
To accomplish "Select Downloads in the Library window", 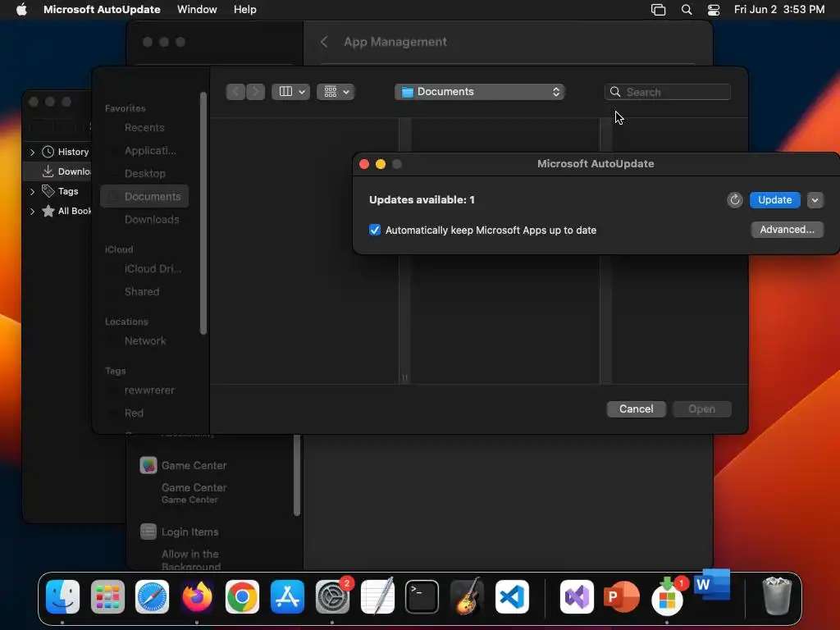I will click(58, 171).
